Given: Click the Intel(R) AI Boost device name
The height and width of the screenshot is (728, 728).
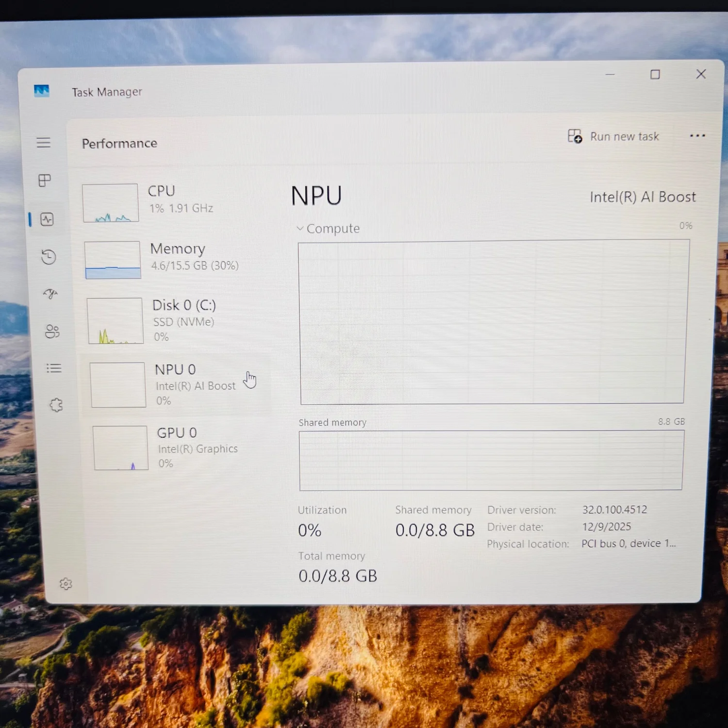Looking at the screenshot, I should coord(643,197).
